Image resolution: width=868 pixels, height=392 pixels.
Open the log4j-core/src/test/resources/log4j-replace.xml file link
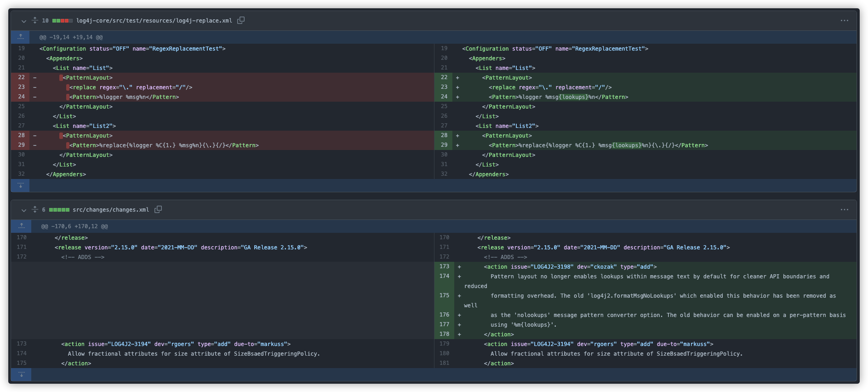tap(154, 21)
